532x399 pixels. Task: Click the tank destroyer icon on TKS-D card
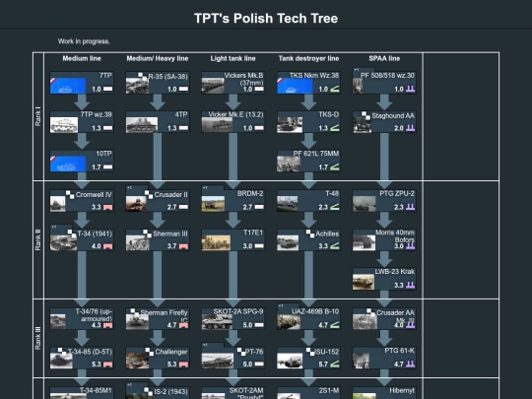pyautogui.click(x=335, y=128)
